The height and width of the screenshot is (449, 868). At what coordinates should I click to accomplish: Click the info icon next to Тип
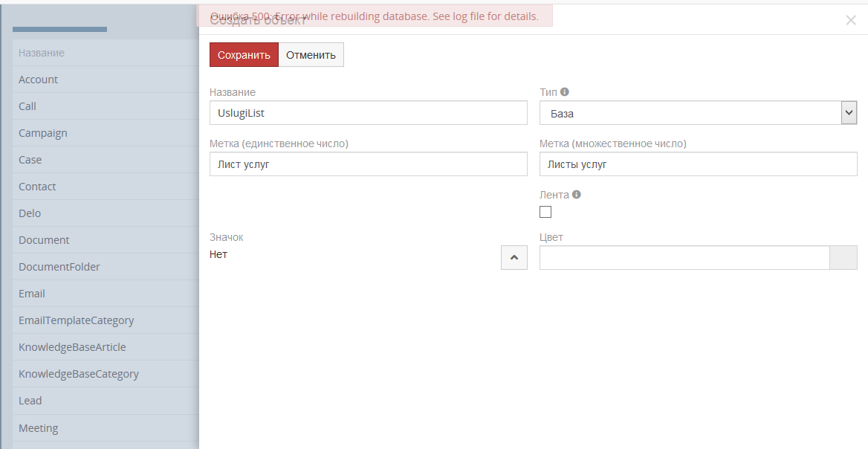(x=565, y=92)
